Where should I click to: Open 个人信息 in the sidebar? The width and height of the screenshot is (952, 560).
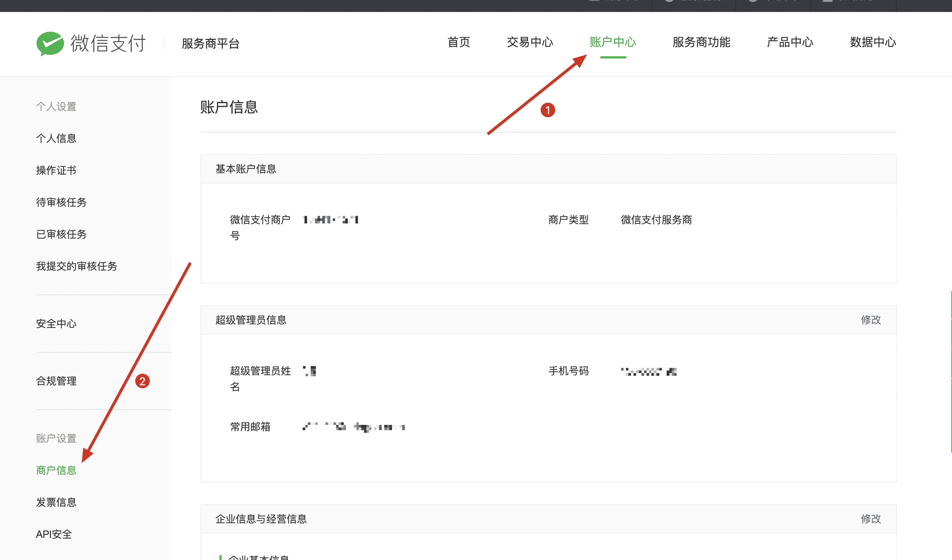[56, 138]
